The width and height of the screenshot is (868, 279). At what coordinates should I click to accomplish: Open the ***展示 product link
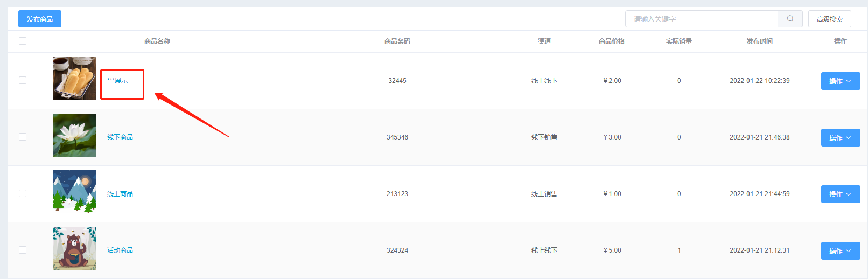click(x=117, y=80)
